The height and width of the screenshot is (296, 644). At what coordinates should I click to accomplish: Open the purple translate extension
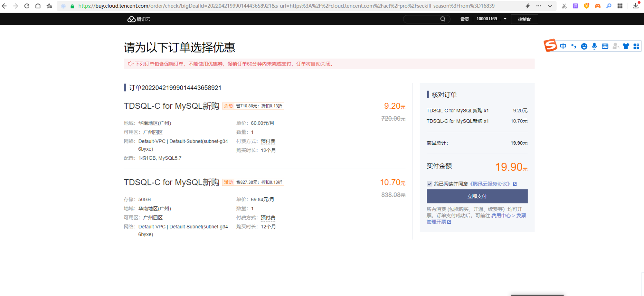click(x=575, y=6)
